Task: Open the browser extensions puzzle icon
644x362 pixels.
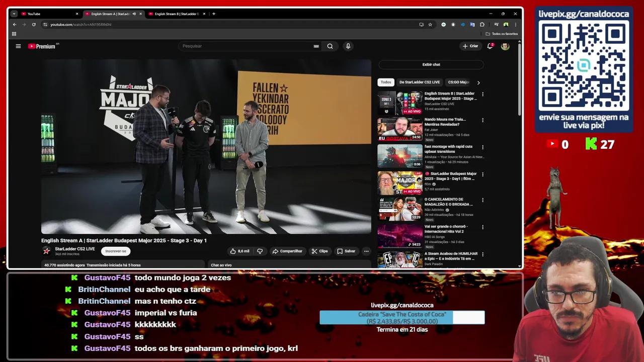Action: click(482, 24)
